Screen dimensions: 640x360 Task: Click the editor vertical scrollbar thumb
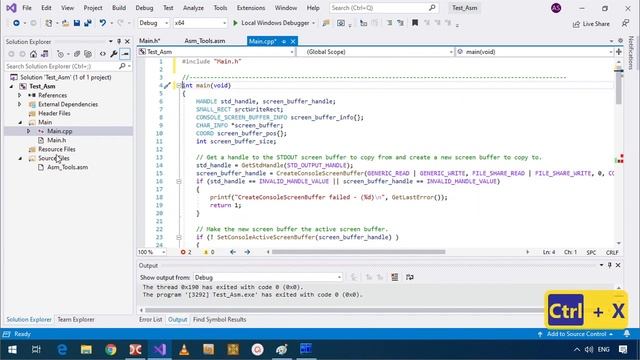(x=619, y=88)
